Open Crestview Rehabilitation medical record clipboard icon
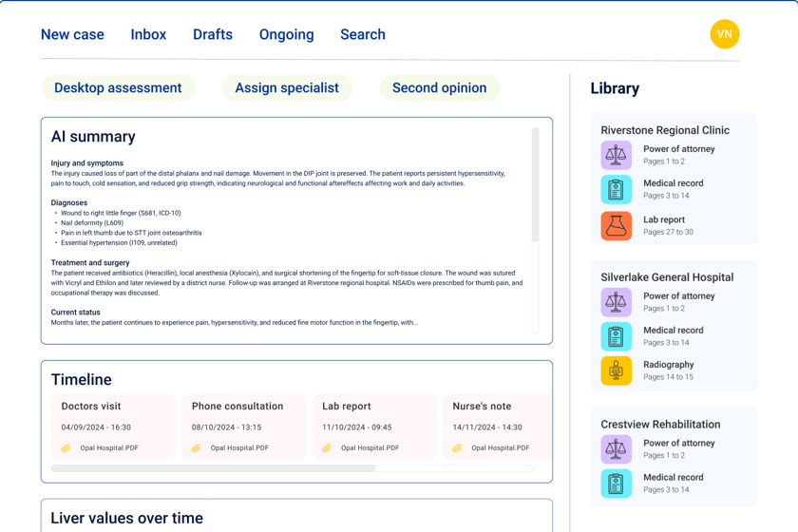This screenshot has width=798, height=532. point(616,484)
